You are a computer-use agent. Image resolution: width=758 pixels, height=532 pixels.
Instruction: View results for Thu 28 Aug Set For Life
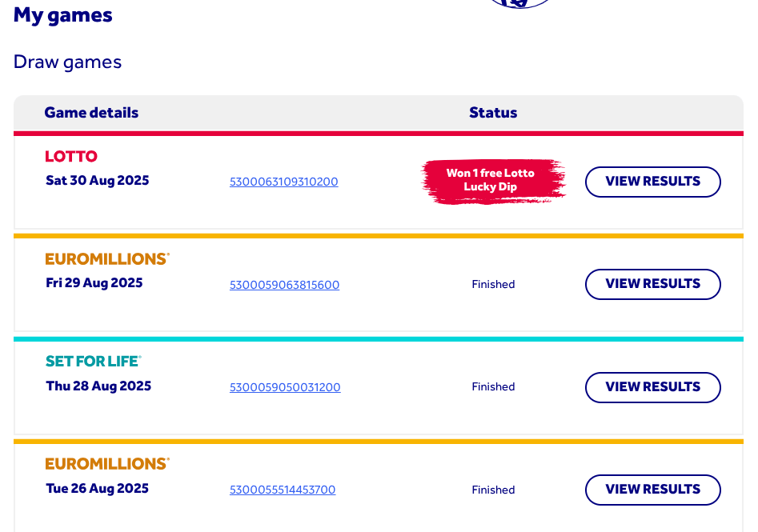click(x=652, y=387)
